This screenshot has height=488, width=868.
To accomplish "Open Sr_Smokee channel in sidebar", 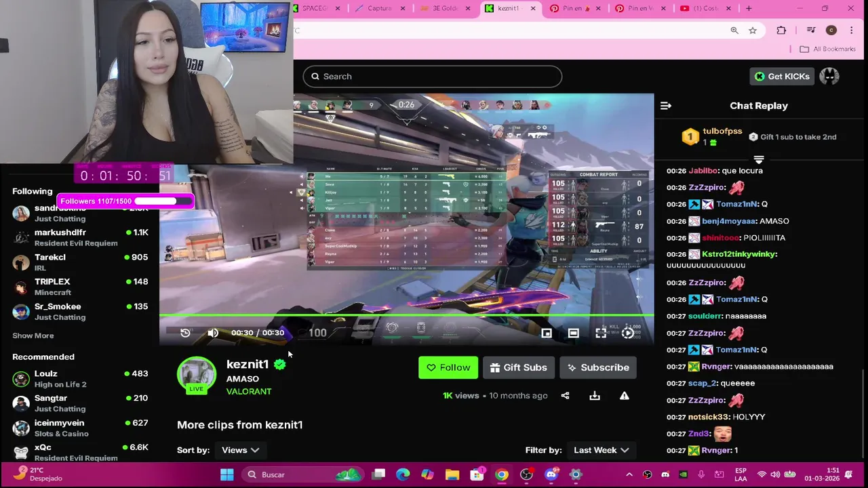I will point(79,312).
